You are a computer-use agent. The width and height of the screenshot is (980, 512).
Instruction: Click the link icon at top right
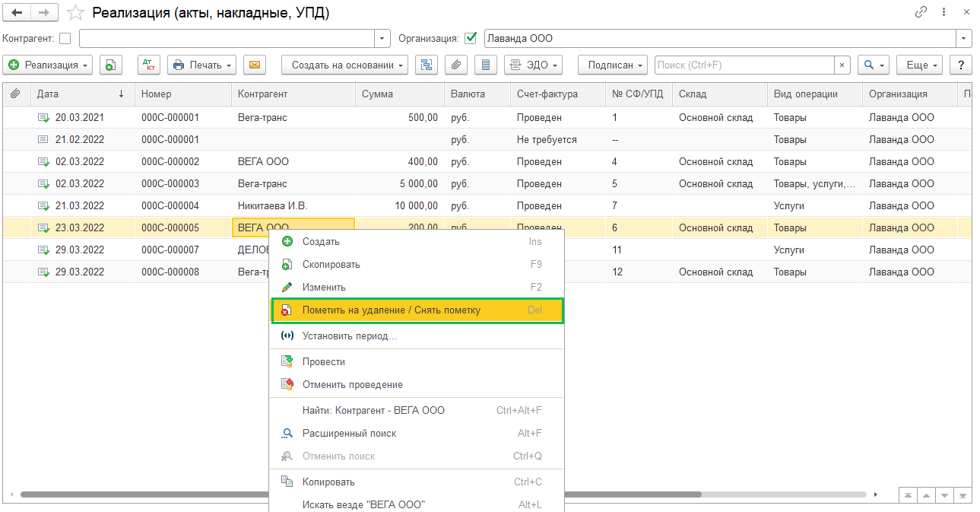921,12
